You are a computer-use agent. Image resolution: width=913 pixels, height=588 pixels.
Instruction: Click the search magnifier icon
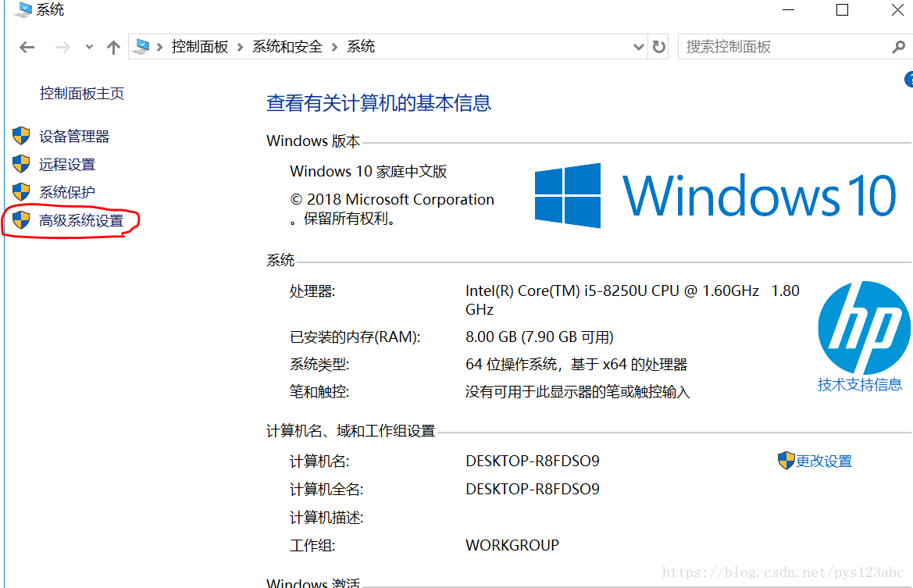[898, 47]
